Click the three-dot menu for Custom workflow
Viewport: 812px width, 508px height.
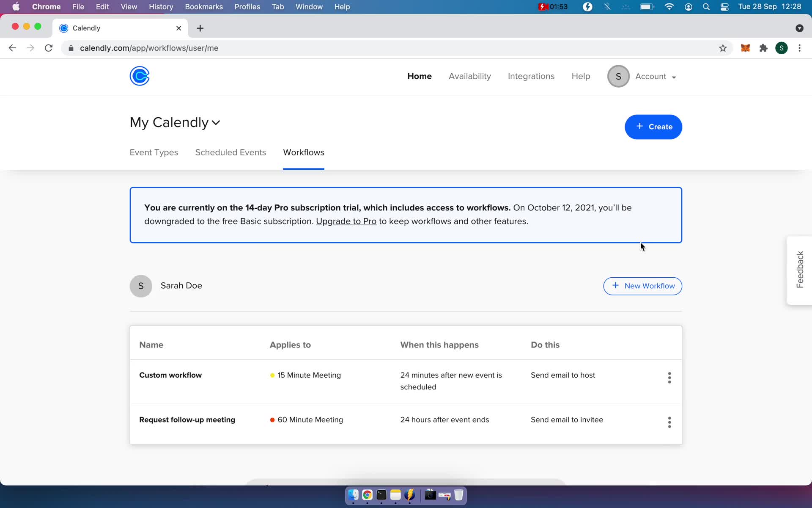pos(669,377)
